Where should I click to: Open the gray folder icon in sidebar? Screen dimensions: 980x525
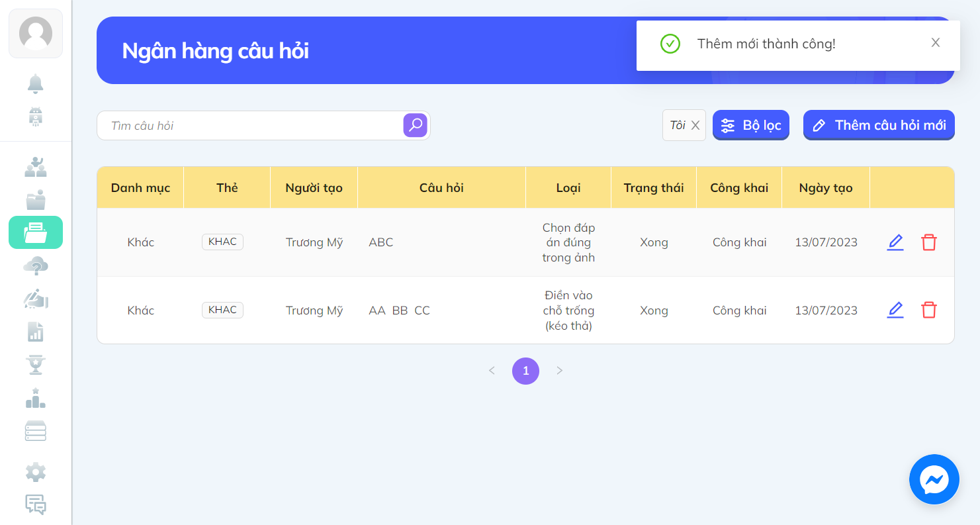click(x=36, y=199)
